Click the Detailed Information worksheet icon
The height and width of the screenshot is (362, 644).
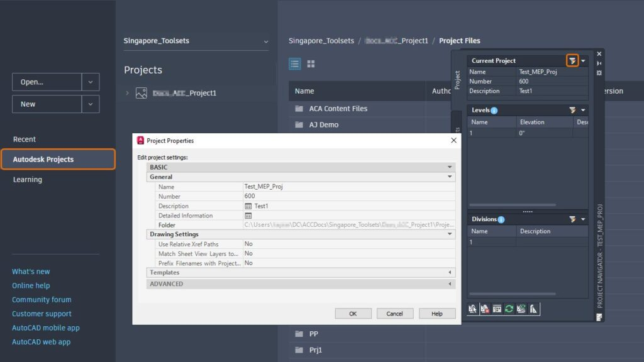tap(248, 216)
